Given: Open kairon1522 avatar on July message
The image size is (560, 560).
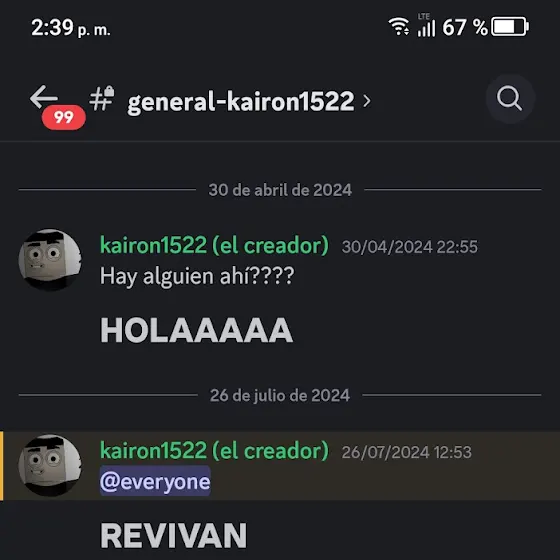Looking at the screenshot, I should click(50, 465).
